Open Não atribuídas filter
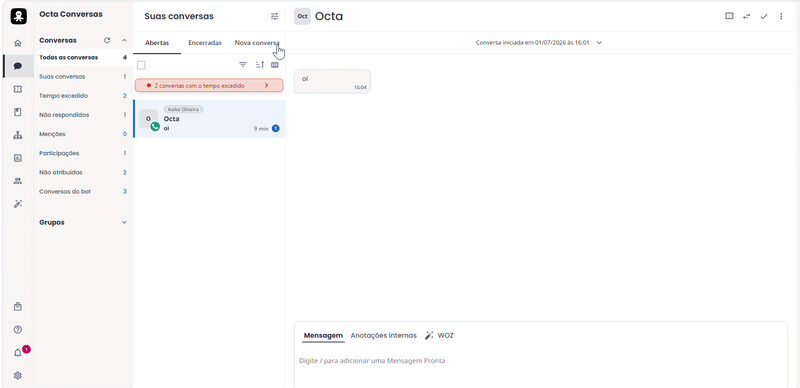This screenshot has width=800, height=388. pyautogui.click(x=83, y=172)
